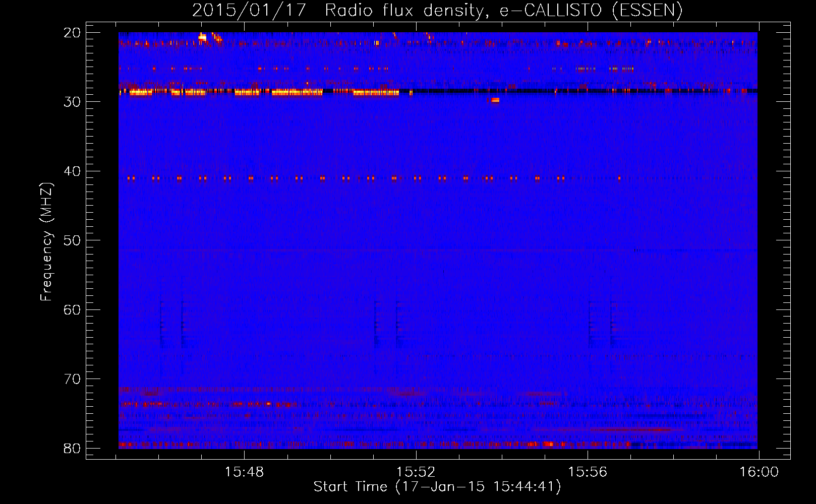Click the bright yellow burst at 20 MHz near 15:47
The height and width of the screenshot is (504, 816).
pyautogui.click(x=203, y=37)
